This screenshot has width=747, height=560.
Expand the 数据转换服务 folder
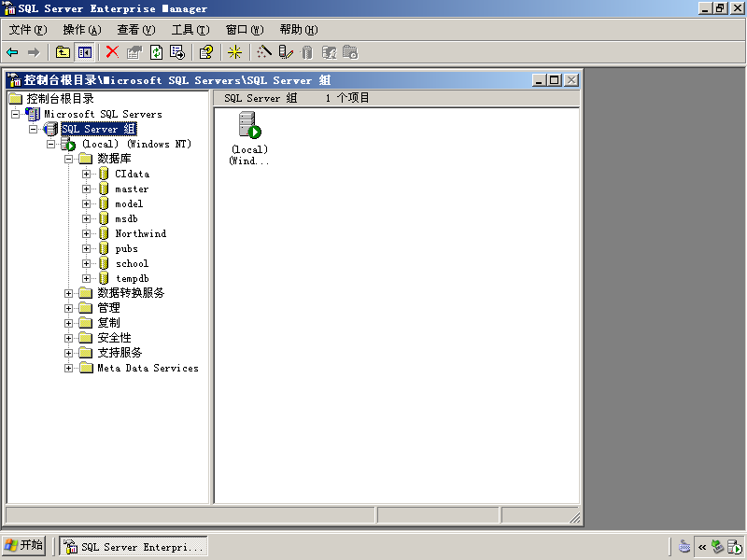point(68,293)
